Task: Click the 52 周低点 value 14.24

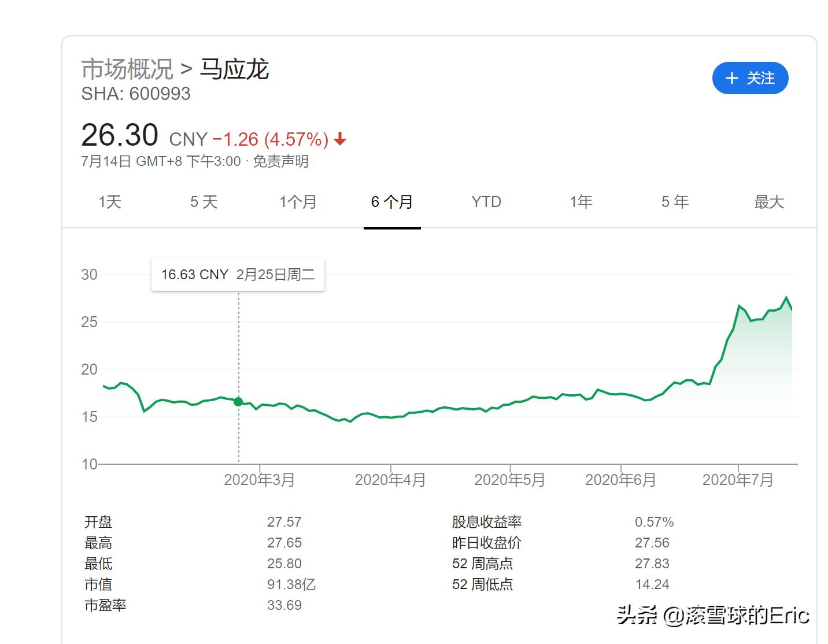Action: click(652, 584)
